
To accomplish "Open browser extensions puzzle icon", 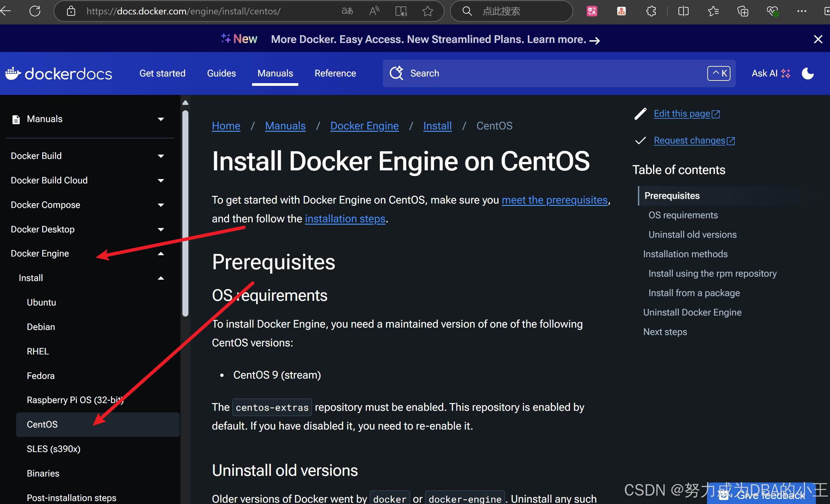I will [x=651, y=11].
